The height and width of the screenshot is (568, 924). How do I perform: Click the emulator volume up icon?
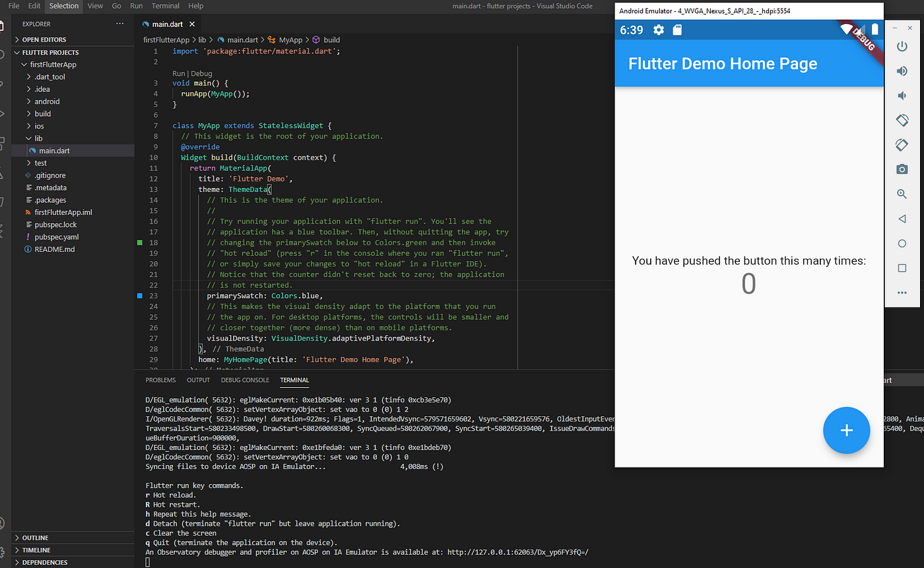click(x=902, y=71)
